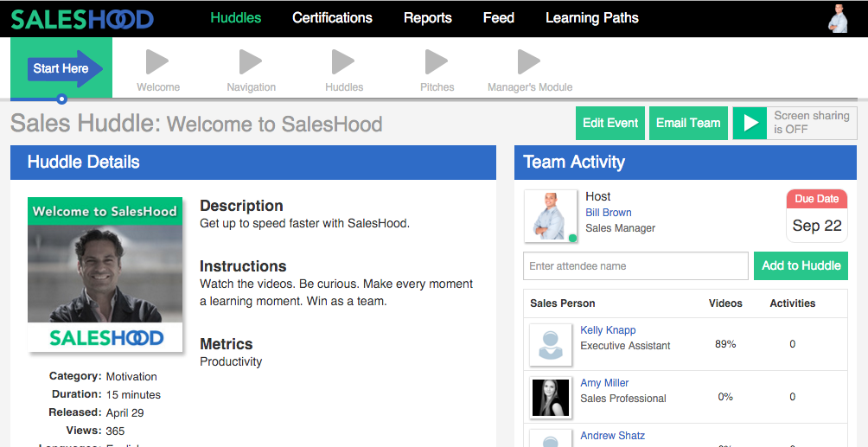Click the Screen sharing is OFF label

(812, 123)
